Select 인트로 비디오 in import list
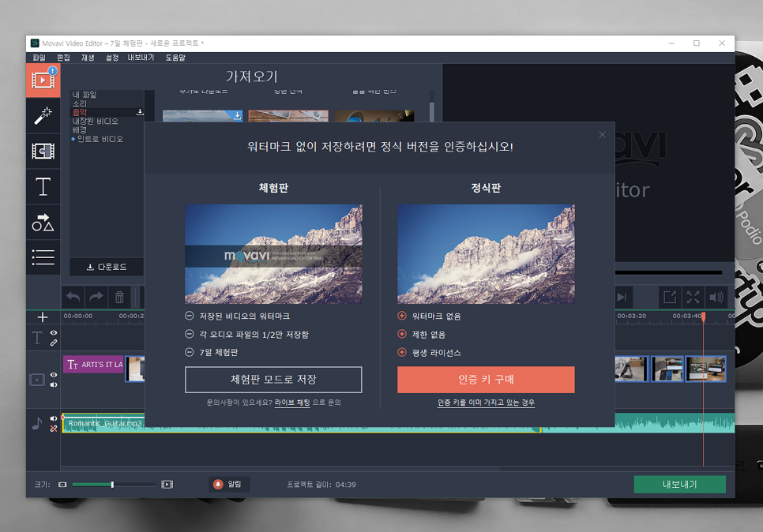 (x=100, y=139)
